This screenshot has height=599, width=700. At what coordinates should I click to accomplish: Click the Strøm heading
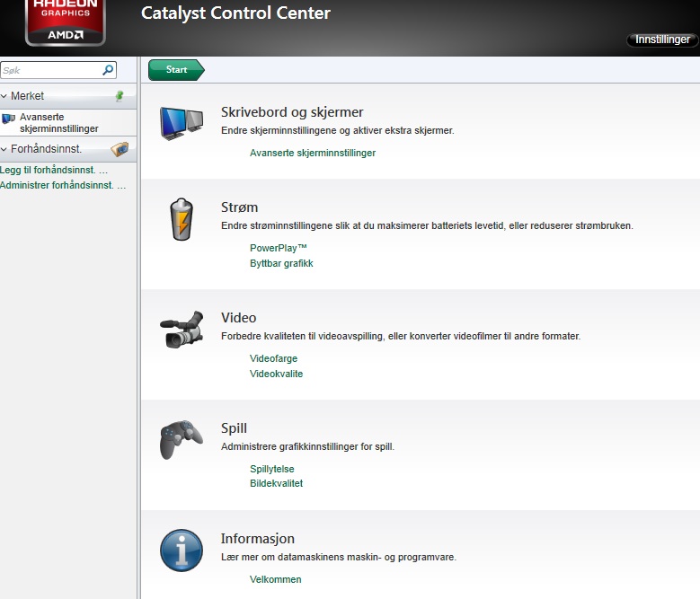239,207
